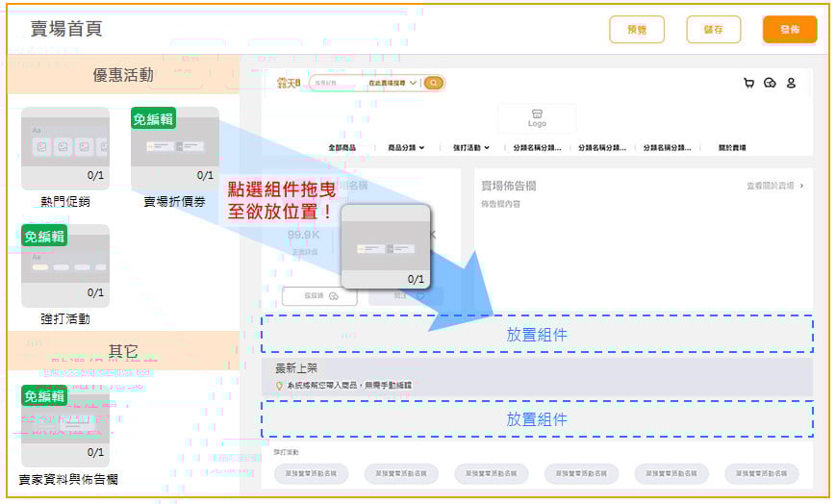This screenshot has height=504, width=836.
Task: Select the 賣場折價券 component thumbnail
Action: click(x=174, y=147)
